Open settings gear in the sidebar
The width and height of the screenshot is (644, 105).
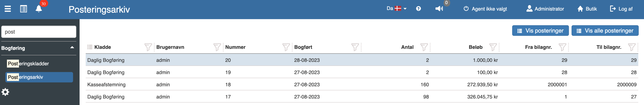click(x=5, y=92)
